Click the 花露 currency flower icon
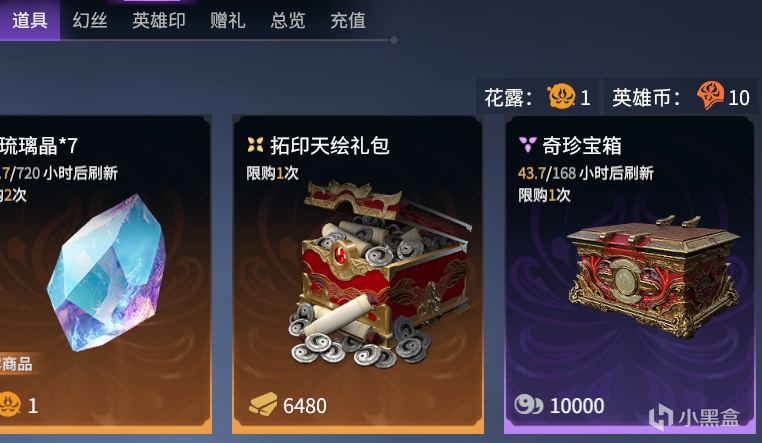Viewport: 762px width, 443px height. pyautogui.click(x=561, y=97)
